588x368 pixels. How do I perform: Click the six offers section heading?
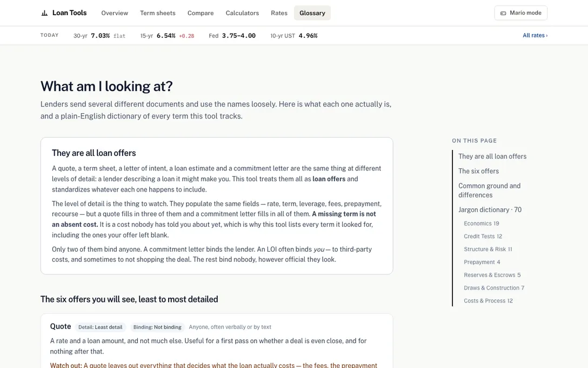coord(129,299)
